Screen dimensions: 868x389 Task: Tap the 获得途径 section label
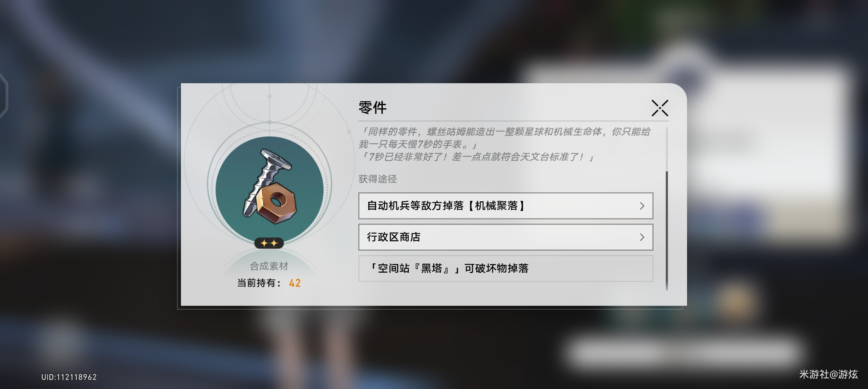click(x=377, y=179)
